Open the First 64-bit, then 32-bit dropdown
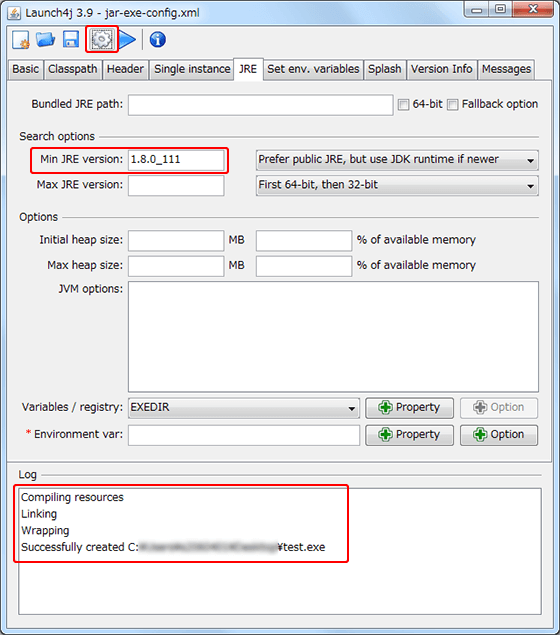 397,185
